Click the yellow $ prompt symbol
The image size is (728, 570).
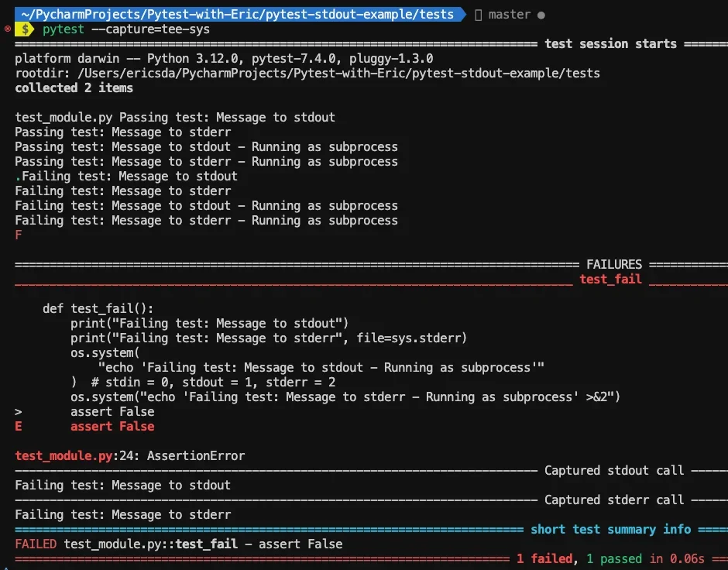click(25, 29)
